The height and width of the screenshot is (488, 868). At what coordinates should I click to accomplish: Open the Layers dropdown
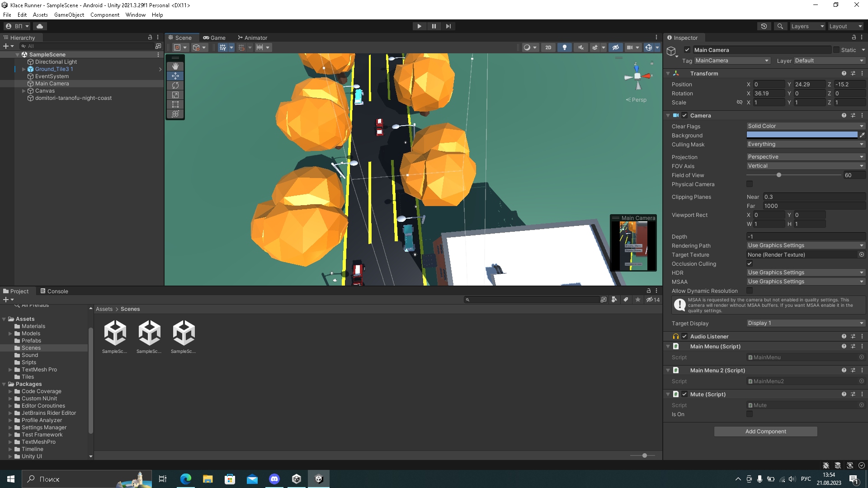(x=807, y=26)
